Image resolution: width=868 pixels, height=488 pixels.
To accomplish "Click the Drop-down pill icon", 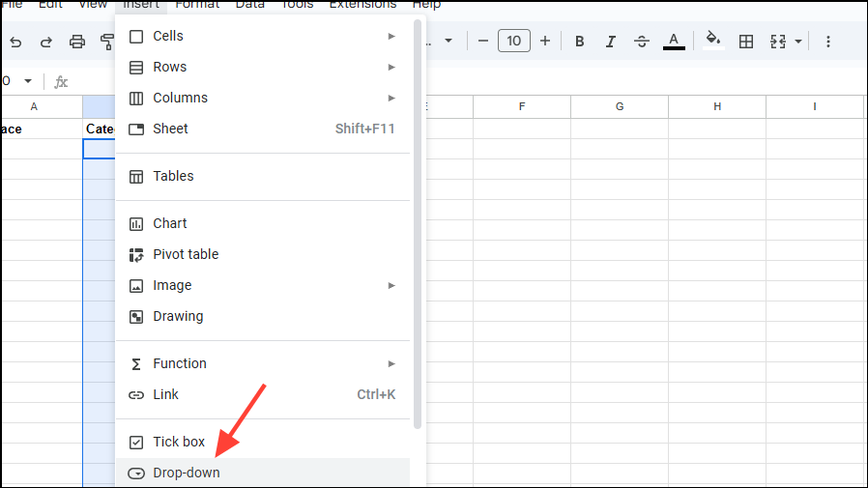I will [x=136, y=474].
